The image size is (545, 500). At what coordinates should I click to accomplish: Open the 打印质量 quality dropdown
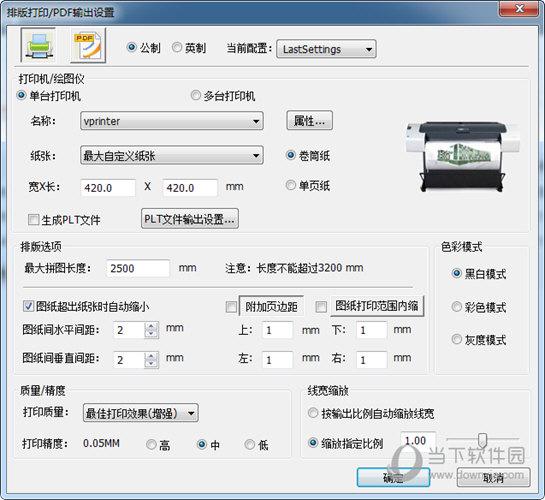[140, 413]
